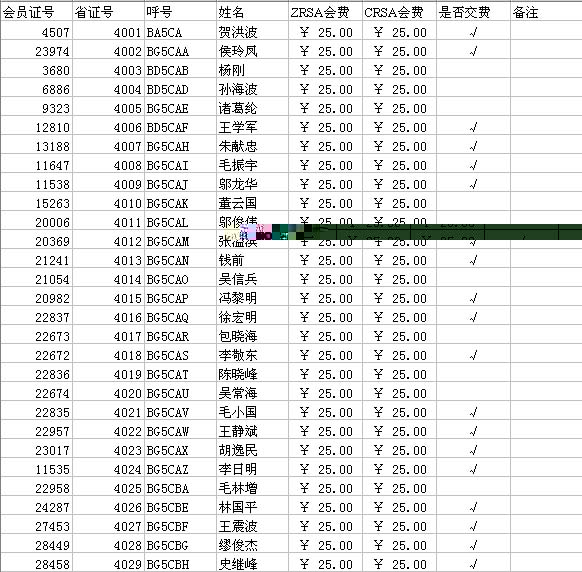Viewport: 582px width, 572px height.
Task: Click paid checkmark in 贺洪波 row
Action: (x=473, y=32)
